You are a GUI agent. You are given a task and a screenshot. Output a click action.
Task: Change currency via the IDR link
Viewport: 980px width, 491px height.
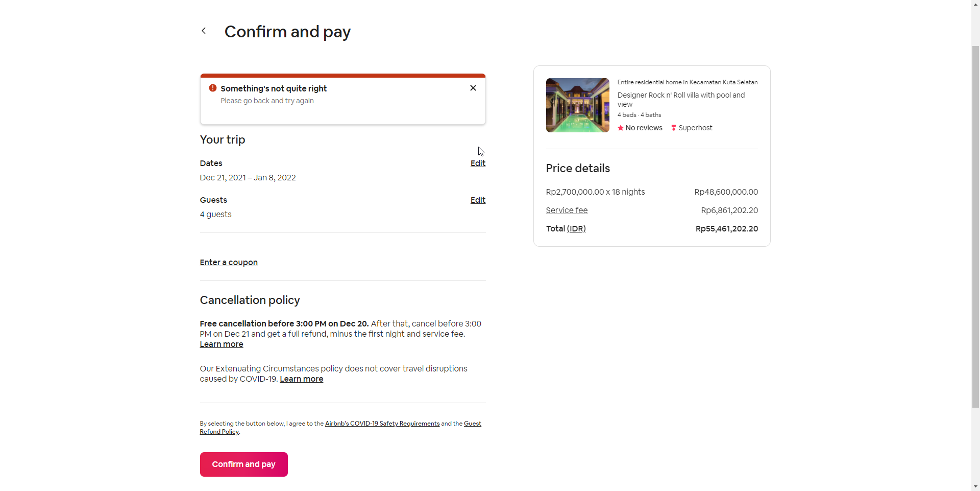pos(576,228)
